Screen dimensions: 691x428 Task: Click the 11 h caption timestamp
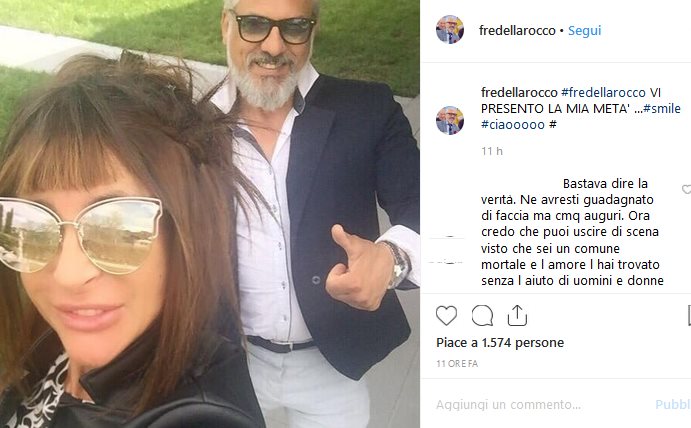[492, 151]
